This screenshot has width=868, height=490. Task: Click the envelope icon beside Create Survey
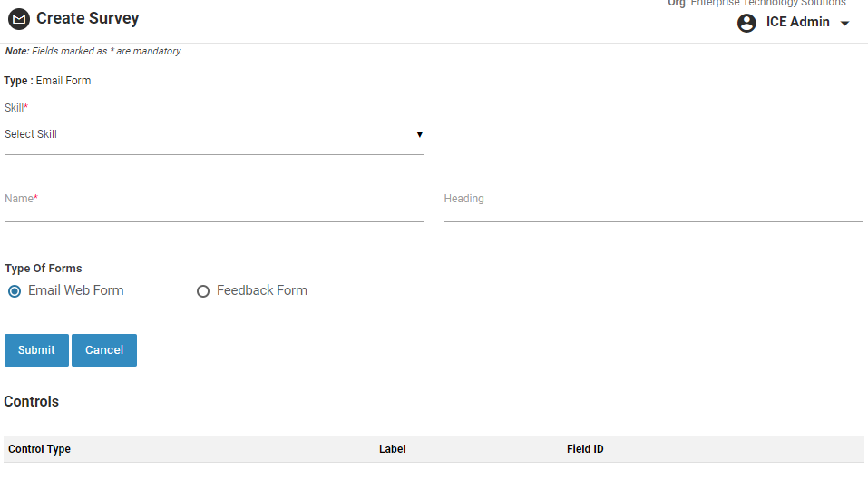pyautogui.click(x=19, y=19)
